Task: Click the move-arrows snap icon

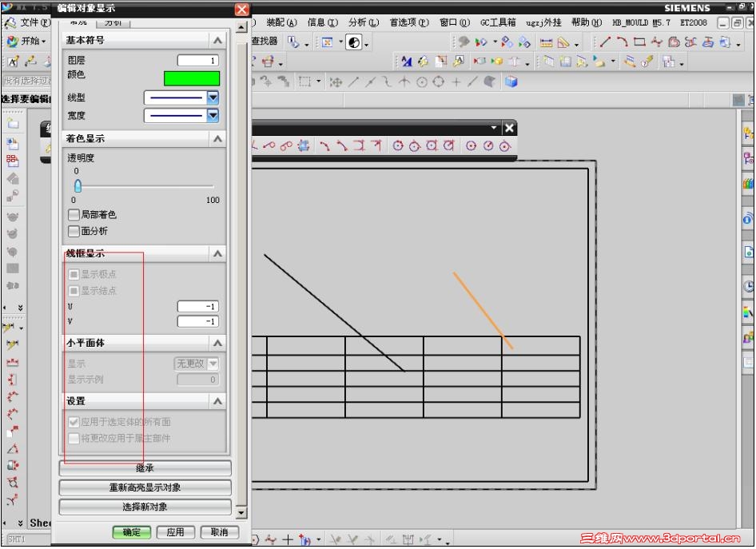Action: [336, 82]
